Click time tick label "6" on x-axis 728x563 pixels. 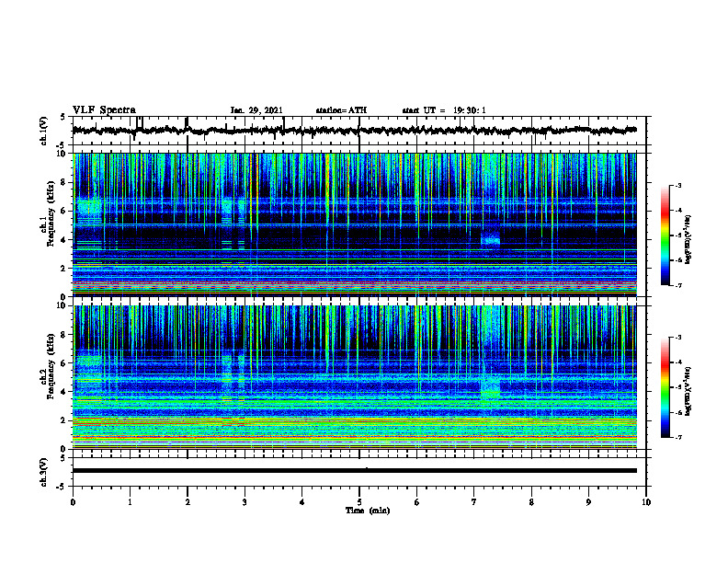(417, 502)
